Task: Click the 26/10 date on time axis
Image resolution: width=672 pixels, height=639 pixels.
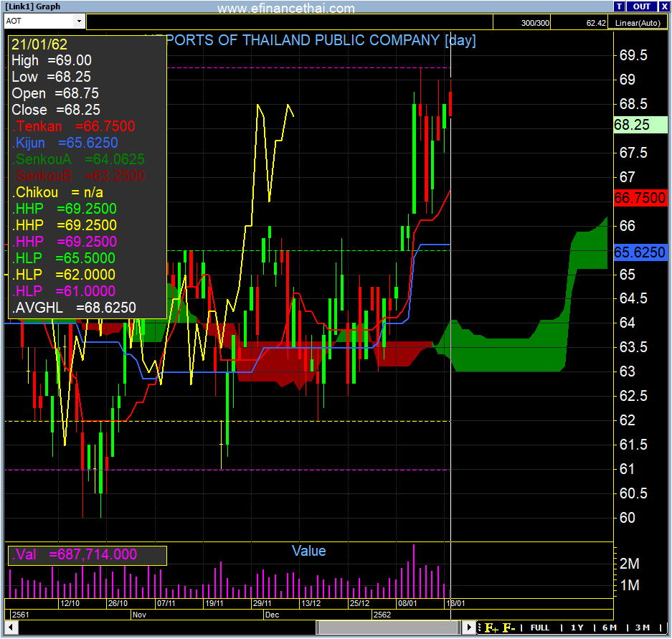Action: click(118, 603)
